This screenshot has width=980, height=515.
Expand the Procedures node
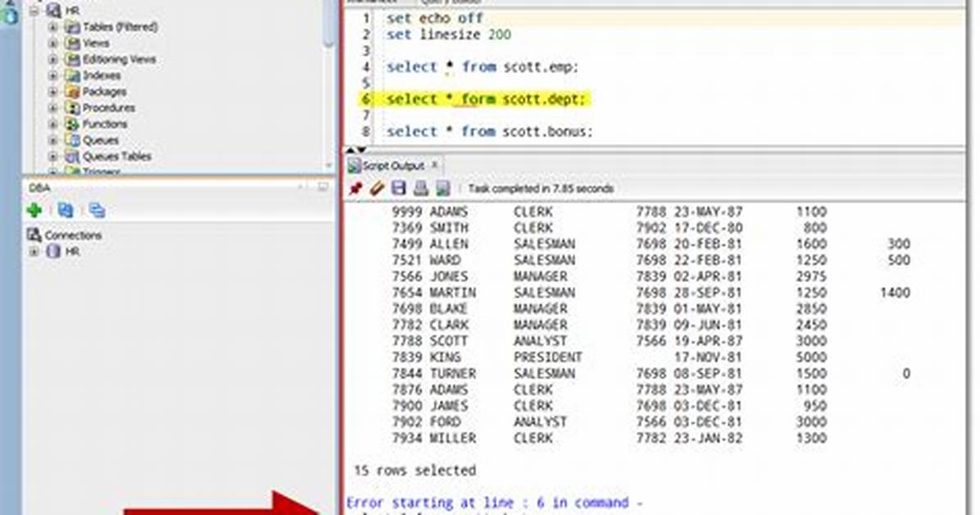[53, 107]
